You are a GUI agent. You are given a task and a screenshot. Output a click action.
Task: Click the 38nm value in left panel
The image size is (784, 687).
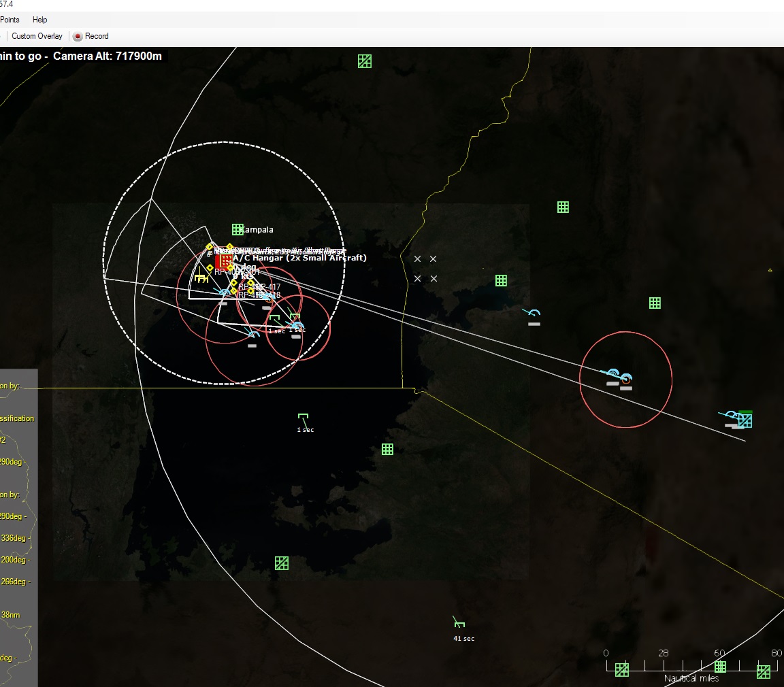(x=10, y=615)
